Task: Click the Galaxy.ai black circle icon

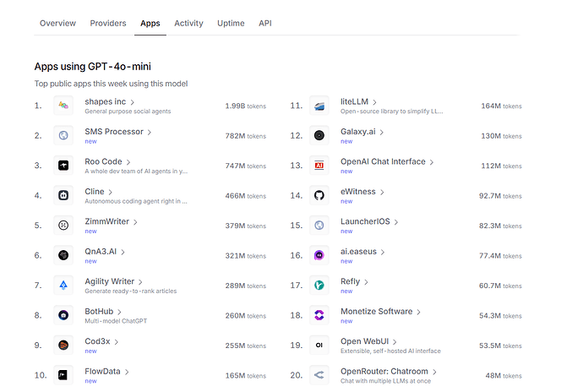Action: [319, 135]
